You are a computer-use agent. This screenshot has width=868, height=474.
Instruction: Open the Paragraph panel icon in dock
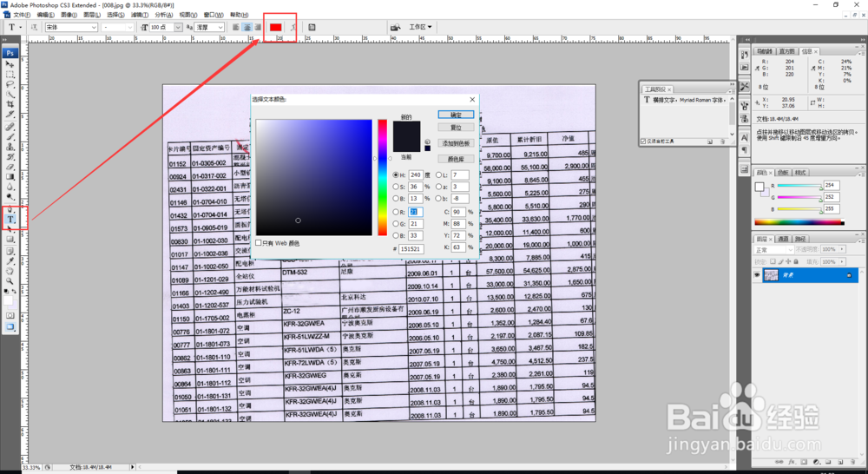pyautogui.click(x=745, y=150)
